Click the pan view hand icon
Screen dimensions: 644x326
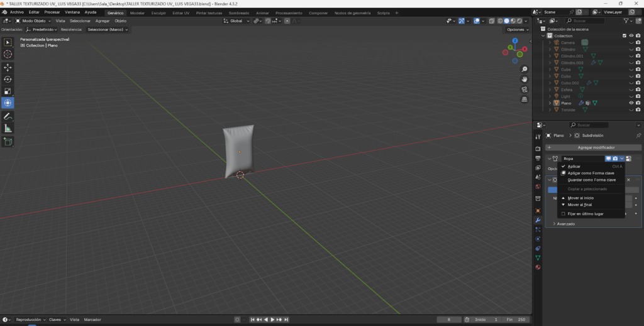pos(525,79)
